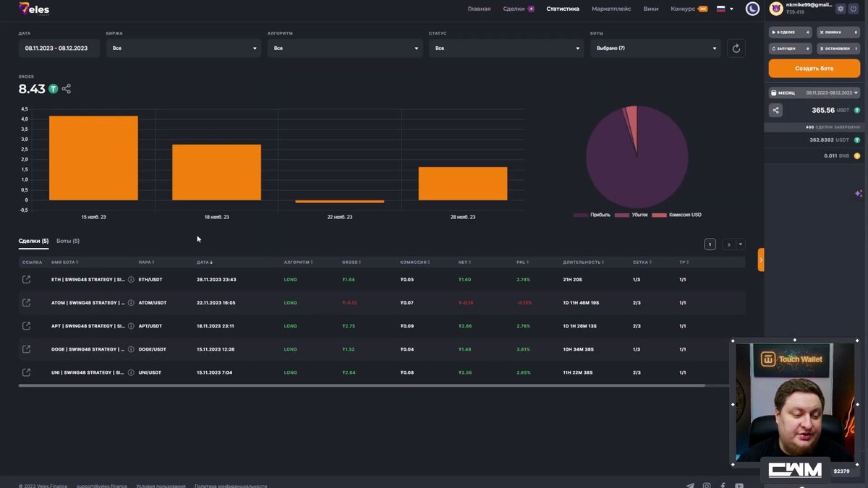Switch to the Боты (5) tab
Screen dimensions: 868x488
68,241
